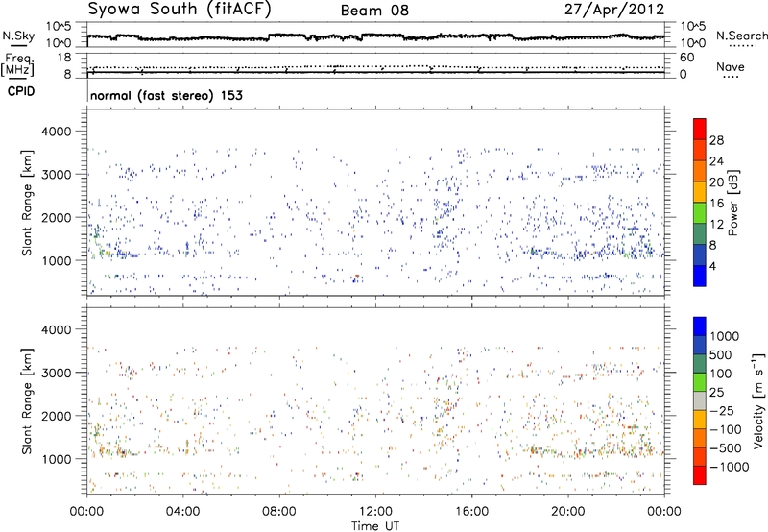Pick the gray -25 to 25 Velocity colorbar segment
This screenshot has height=532, width=768.
[x=700, y=400]
